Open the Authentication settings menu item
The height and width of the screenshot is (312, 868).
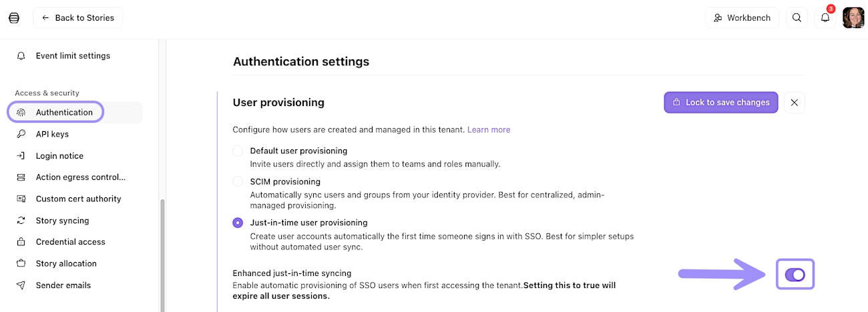click(x=64, y=112)
